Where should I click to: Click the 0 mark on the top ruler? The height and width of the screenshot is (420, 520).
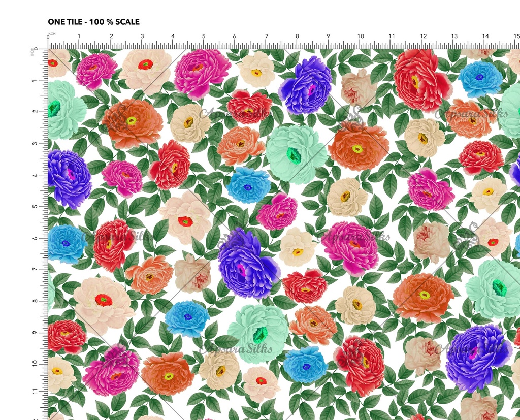point(48,37)
